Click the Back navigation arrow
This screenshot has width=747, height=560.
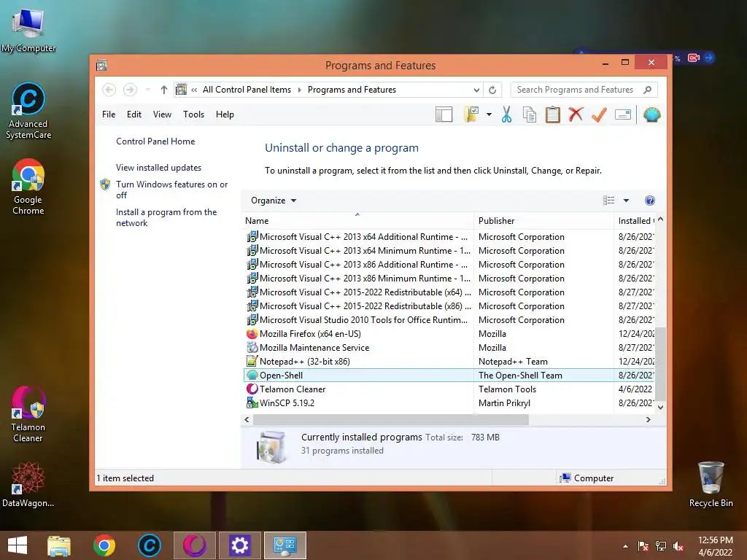click(x=109, y=90)
